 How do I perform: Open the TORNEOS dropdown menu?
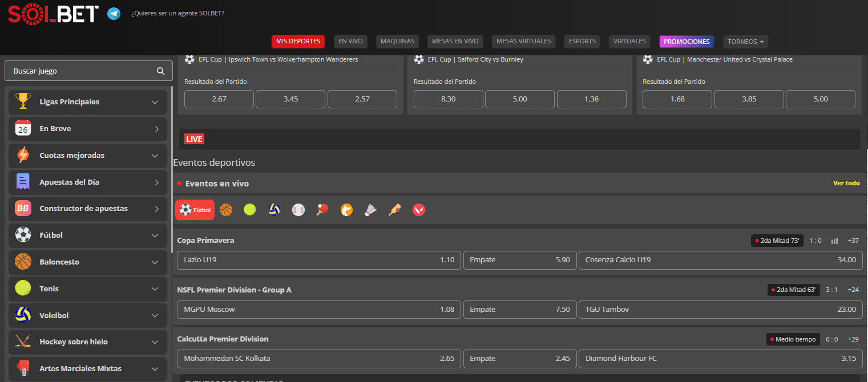click(x=745, y=41)
